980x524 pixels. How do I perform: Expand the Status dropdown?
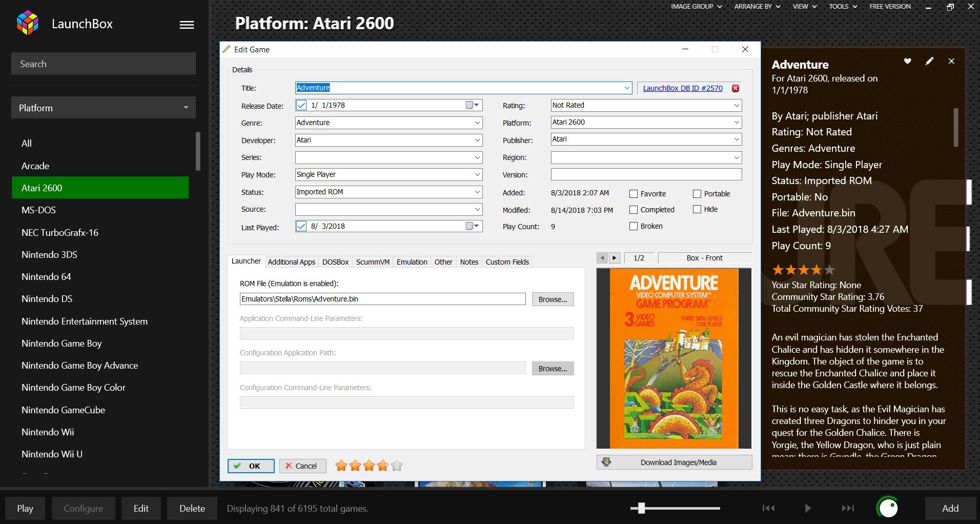(x=477, y=192)
